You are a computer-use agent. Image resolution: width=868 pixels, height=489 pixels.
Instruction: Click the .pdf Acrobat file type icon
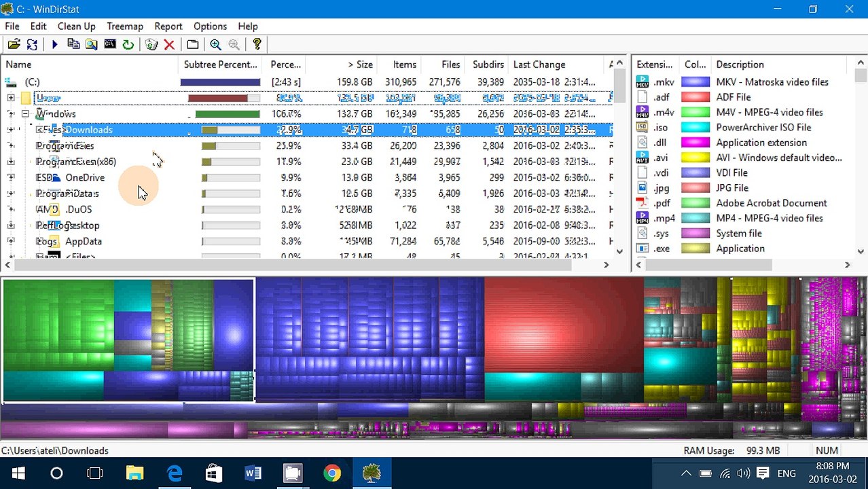642,203
